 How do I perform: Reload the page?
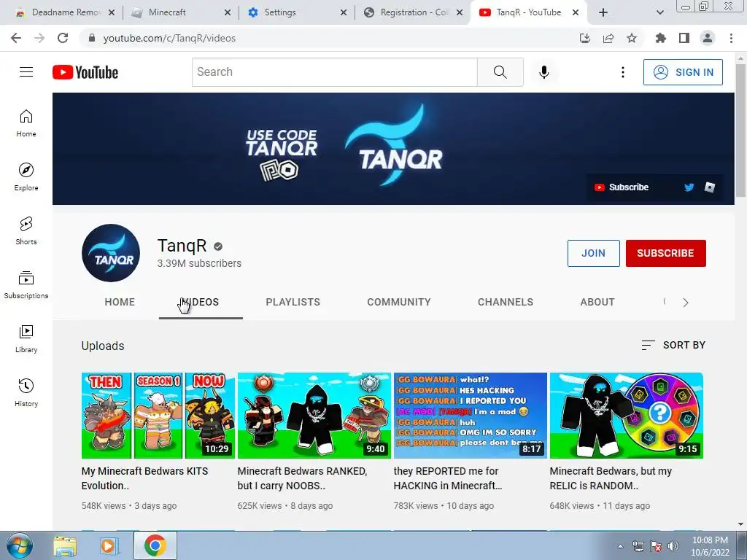pos(63,38)
